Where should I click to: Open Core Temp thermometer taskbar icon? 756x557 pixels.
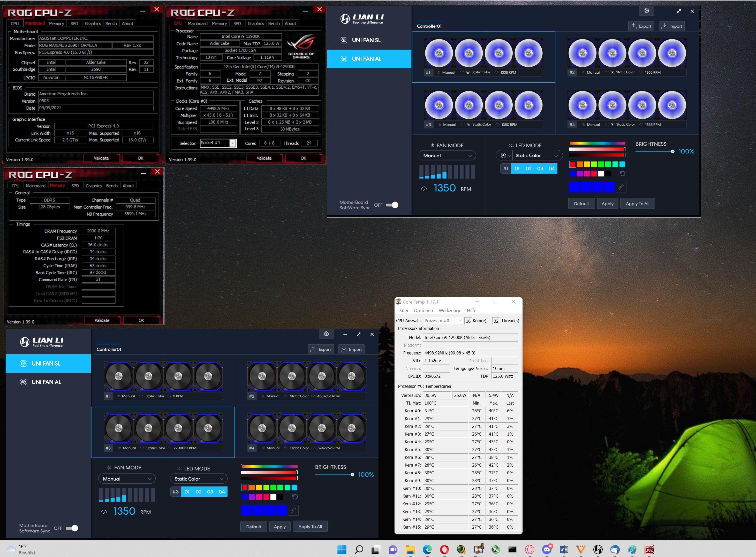(x=479, y=550)
